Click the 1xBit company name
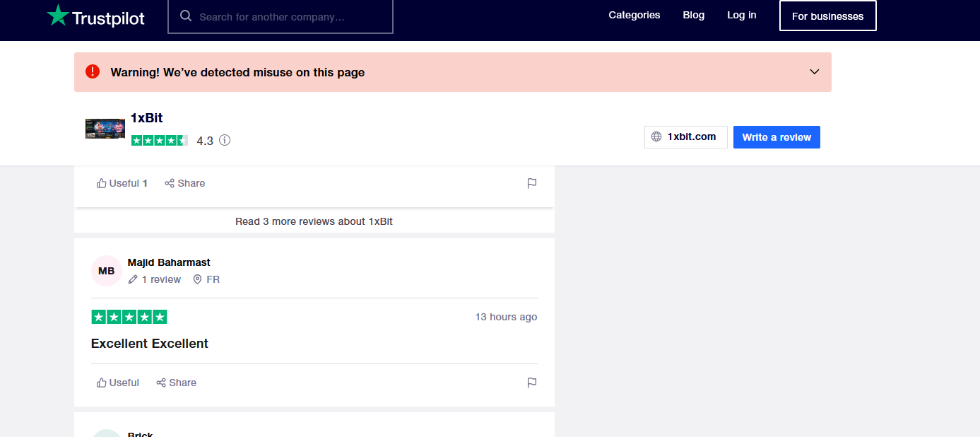The image size is (980, 437). tap(147, 118)
